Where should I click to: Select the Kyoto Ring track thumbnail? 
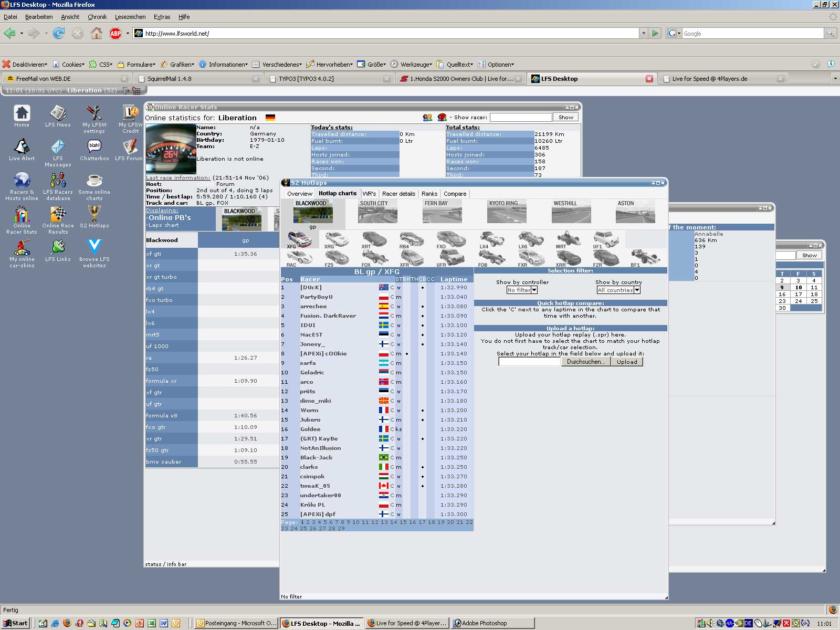pos(506,213)
